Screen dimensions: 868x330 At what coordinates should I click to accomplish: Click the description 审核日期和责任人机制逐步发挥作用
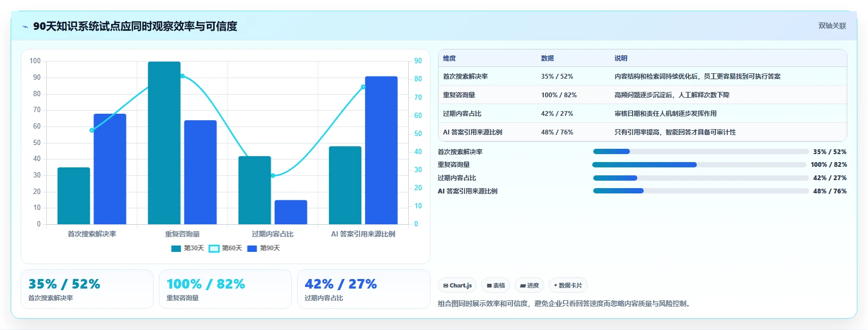[x=665, y=114]
